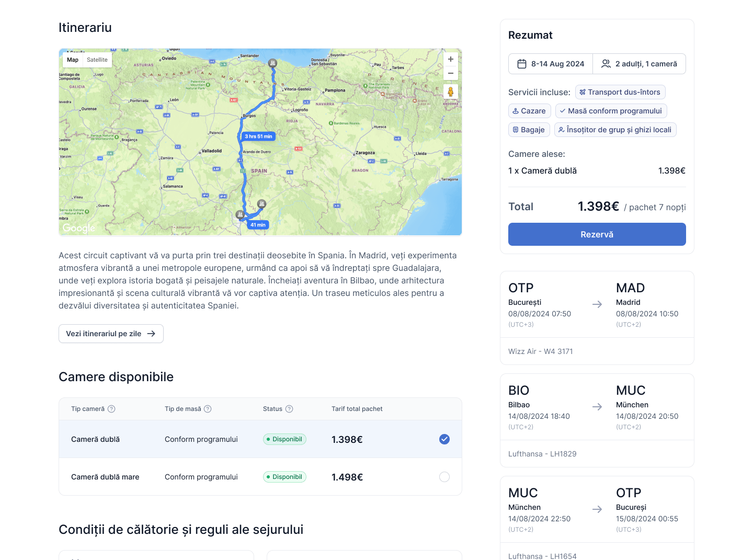Click the Bilbao map marker pin

pos(272,63)
